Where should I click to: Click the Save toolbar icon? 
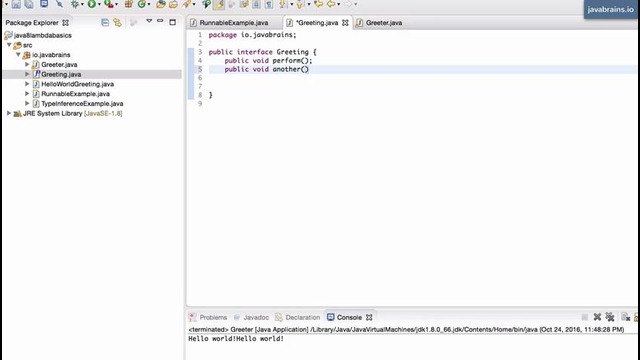tap(16, 4)
